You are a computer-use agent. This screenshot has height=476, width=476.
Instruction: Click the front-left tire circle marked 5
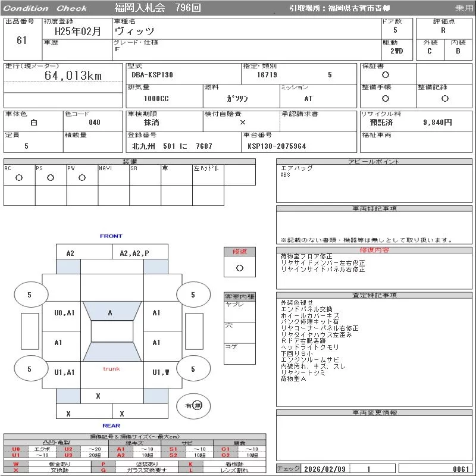(x=29, y=295)
